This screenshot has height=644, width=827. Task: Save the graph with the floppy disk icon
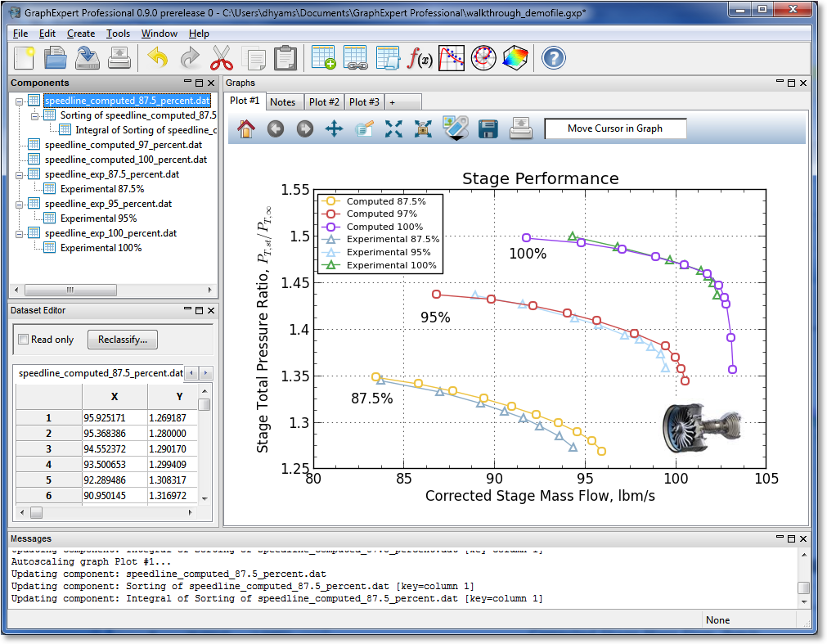point(488,128)
